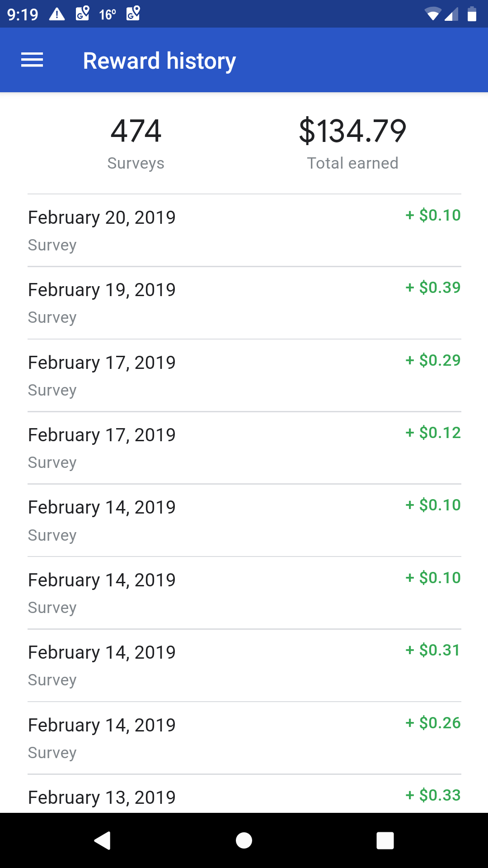Screen dimensions: 488x868
Task: Select the + $0.12 February 17 reward
Action: pyautogui.click(x=433, y=433)
